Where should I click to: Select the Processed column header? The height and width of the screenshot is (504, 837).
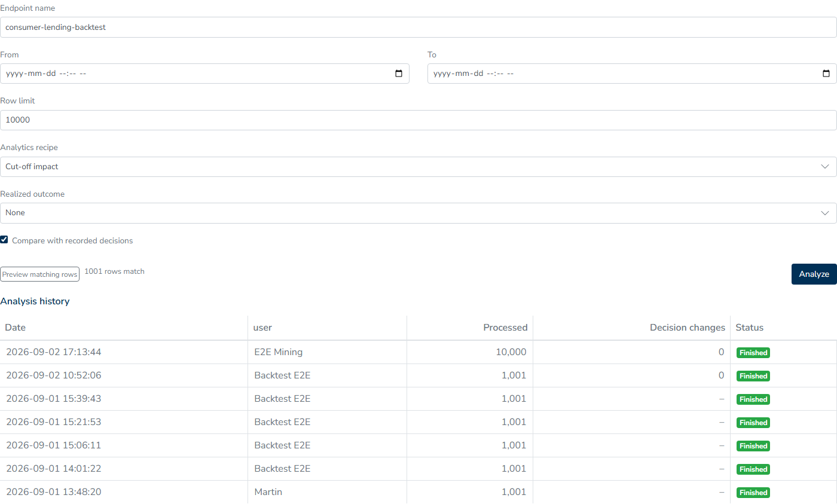click(470, 328)
